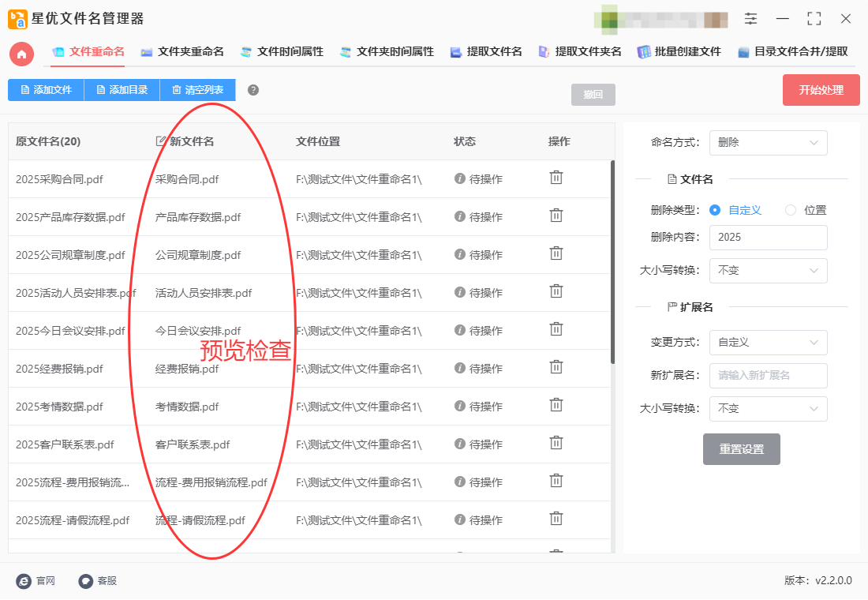Click the 原文件名(20) column header
The image size is (868, 600).
(x=48, y=142)
